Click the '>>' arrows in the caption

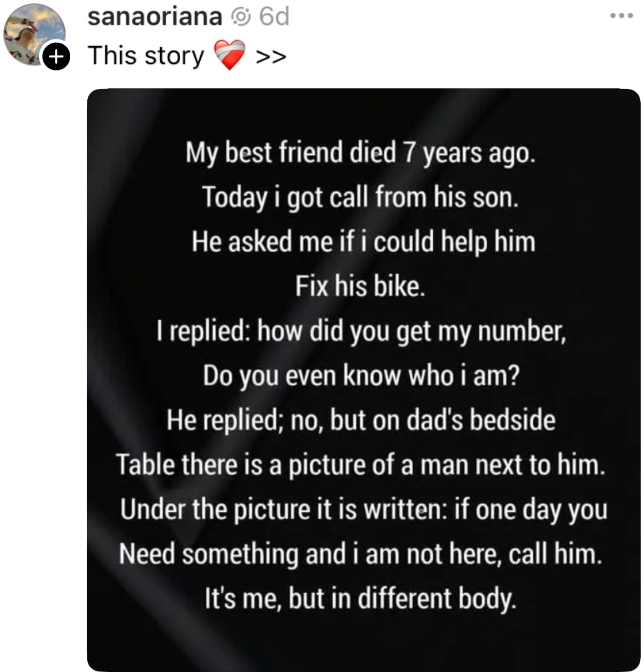point(271,56)
